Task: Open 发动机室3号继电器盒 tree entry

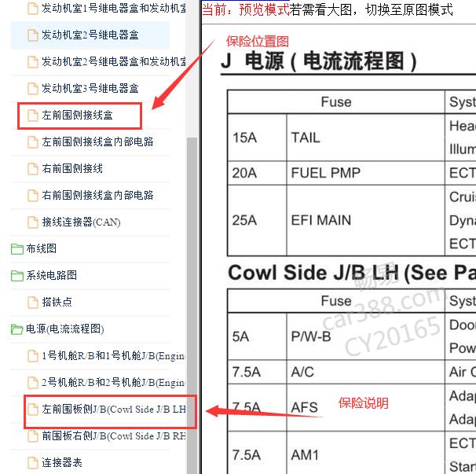Action: click(90, 88)
